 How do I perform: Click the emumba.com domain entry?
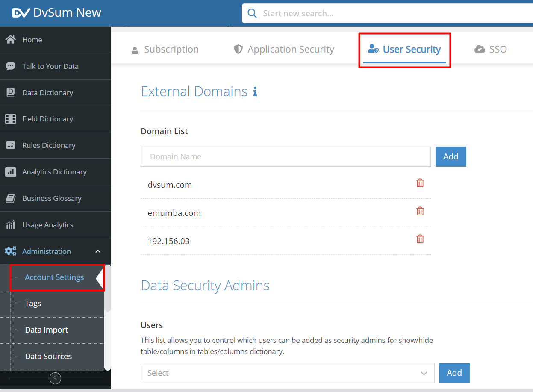pos(174,213)
